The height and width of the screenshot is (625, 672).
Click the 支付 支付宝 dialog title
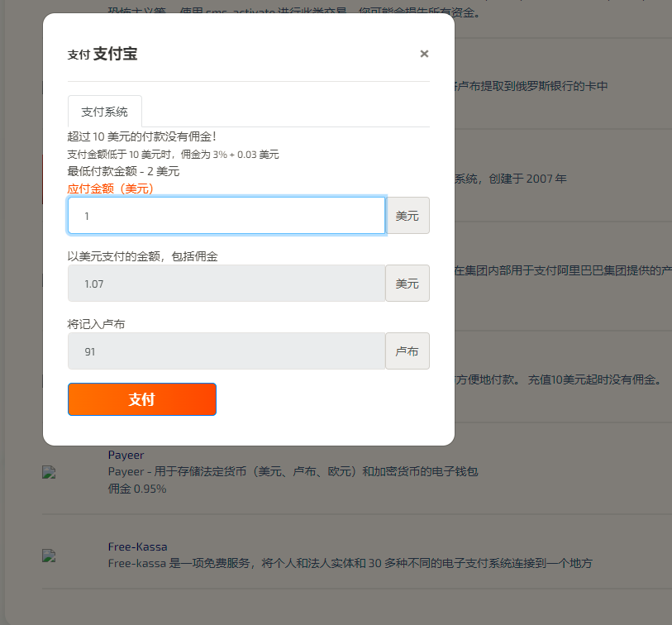pos(101,54)
